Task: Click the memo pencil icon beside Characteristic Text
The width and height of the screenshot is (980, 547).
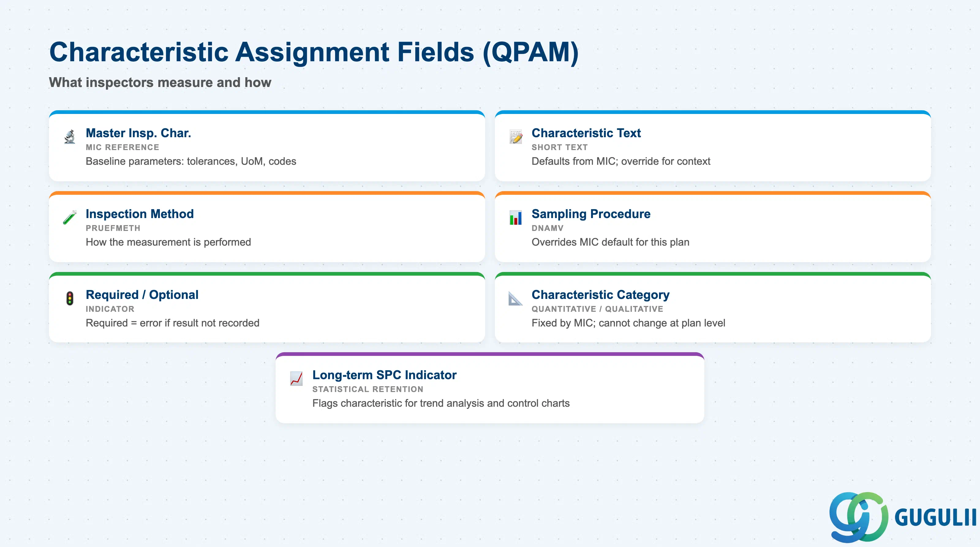Action: click(x=515, y=137)
